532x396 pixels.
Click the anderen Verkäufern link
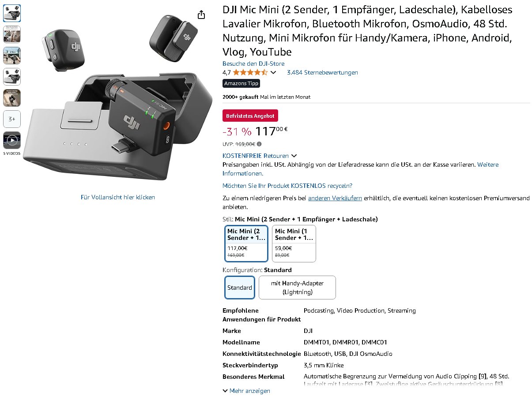(335, 198)
